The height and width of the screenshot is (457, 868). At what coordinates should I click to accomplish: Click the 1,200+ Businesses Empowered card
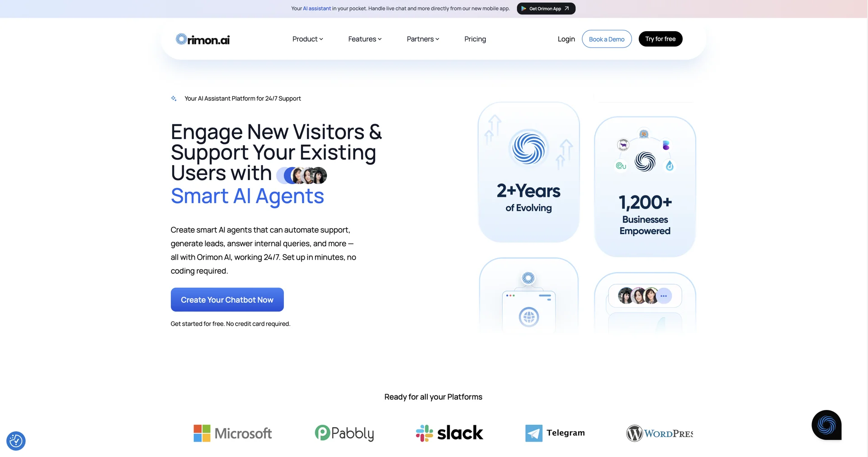[x=645, y=186]
